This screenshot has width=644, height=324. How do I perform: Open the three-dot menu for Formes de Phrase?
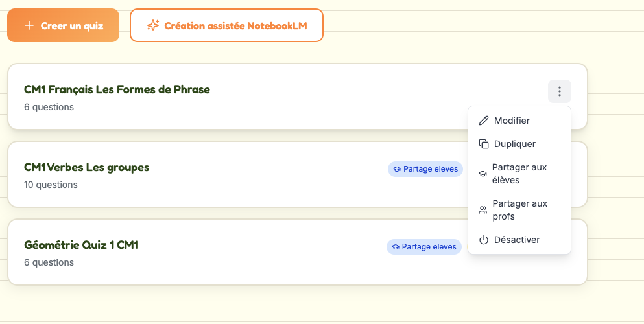tap(560, 91)
